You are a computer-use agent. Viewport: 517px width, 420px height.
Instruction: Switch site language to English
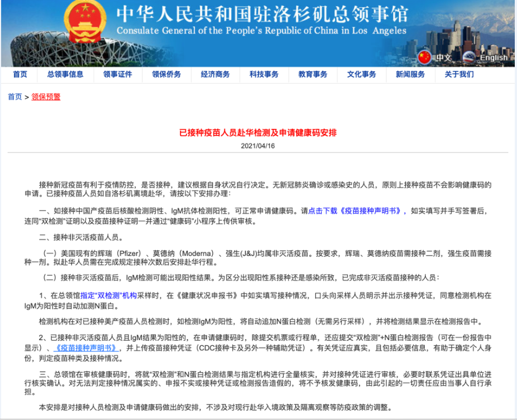pos(494,57)
